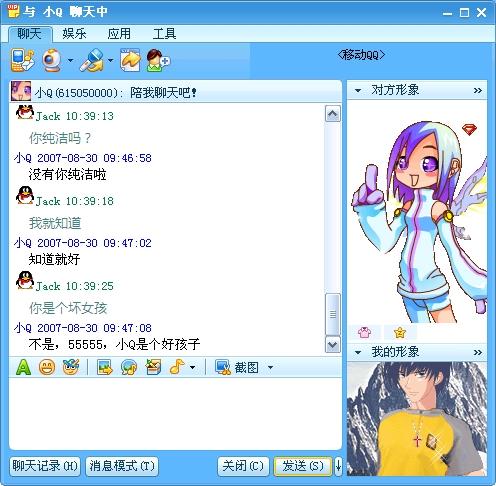496x486 pixels.
Task: Click the send picture icon
Action: coord(105,367)
